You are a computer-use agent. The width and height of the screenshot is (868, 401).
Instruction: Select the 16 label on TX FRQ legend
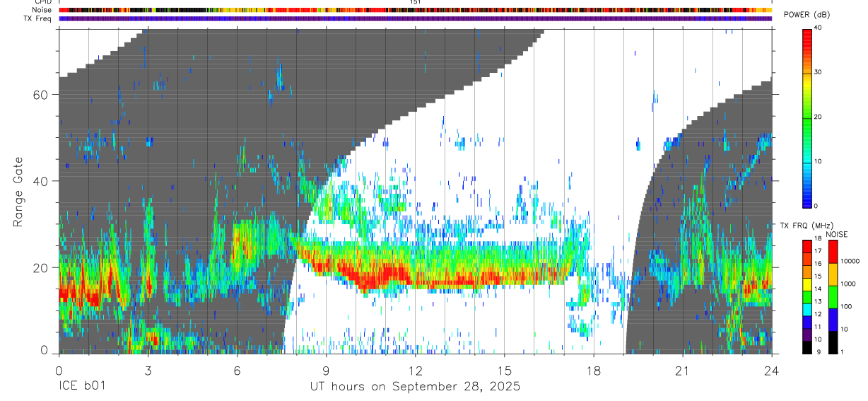point(819,264)
